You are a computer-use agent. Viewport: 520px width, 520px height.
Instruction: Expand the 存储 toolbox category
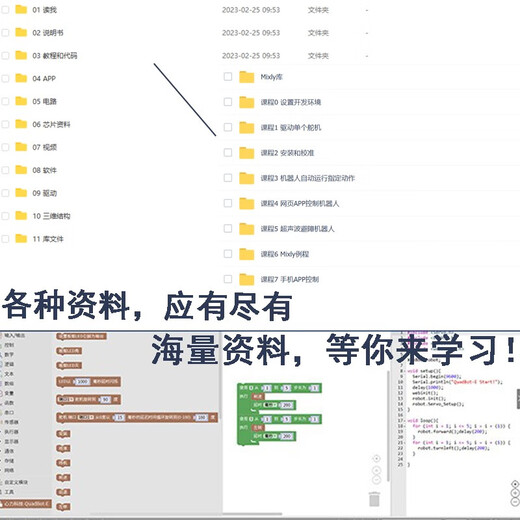(9, 461)
